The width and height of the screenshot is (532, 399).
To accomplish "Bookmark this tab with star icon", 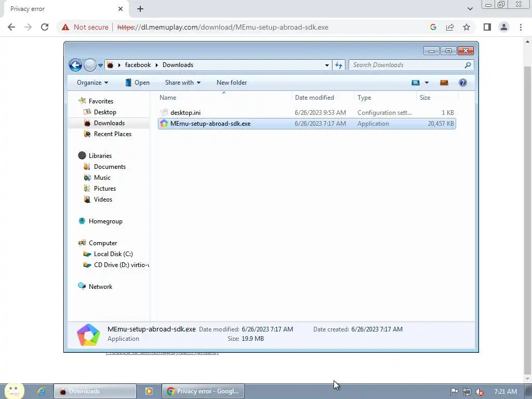I will point(467,27).
